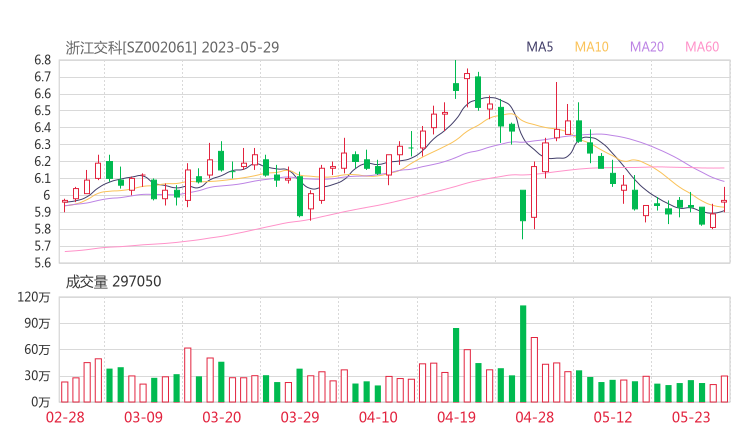Click the 05-12 date axis label

pos(613,417)
